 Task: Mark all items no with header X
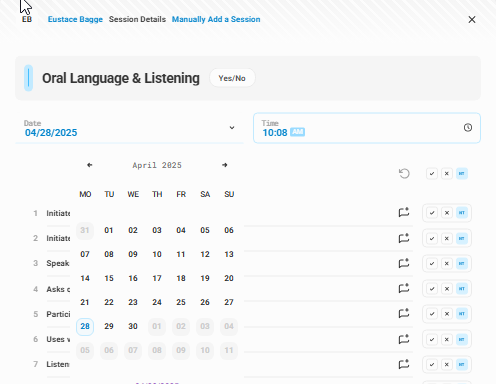tap(447, 174)
